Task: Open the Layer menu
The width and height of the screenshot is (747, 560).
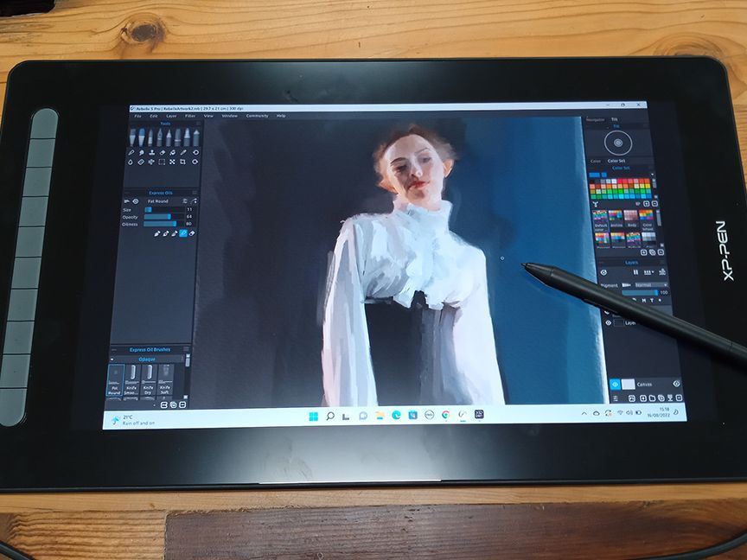Action: point(171,116)
